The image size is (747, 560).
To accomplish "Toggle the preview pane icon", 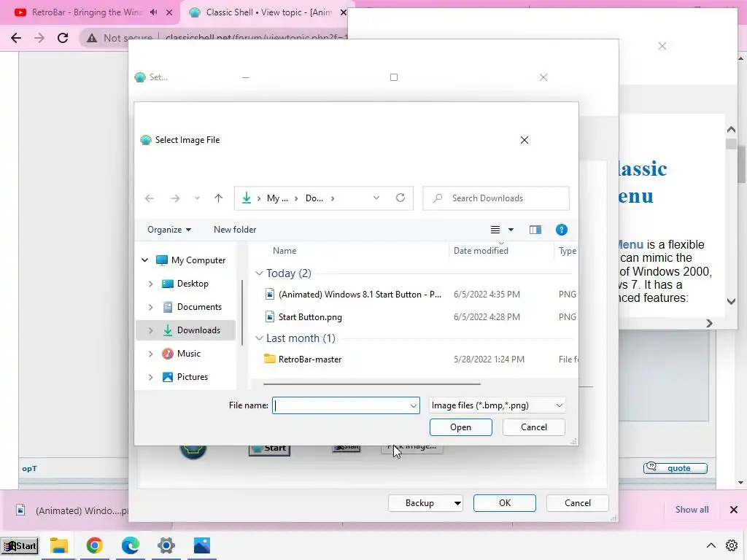I will click(x=535, y=230).
